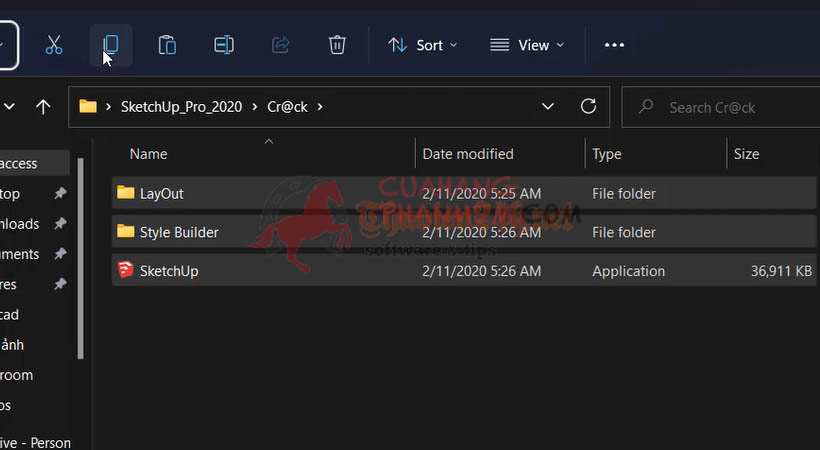Select SketchUp_Pro_2020 in the breadcrumb path
The height and width of the screenshot is (450, 820).
[x=181, y=107]
